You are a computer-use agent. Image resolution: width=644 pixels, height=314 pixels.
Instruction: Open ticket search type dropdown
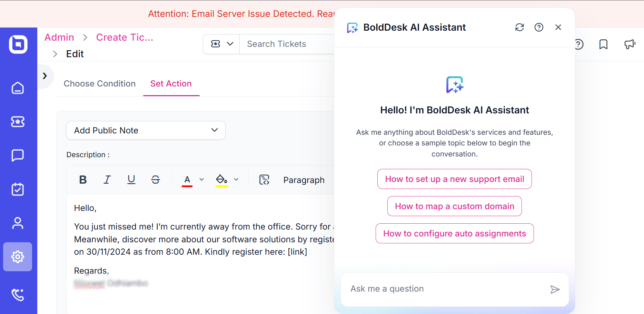[221, 44]
